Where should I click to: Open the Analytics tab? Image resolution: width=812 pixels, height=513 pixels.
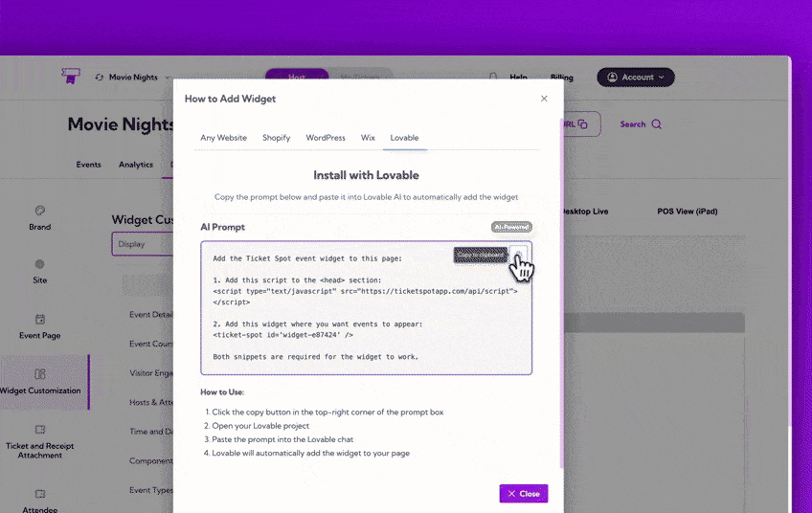coord(136,165)
